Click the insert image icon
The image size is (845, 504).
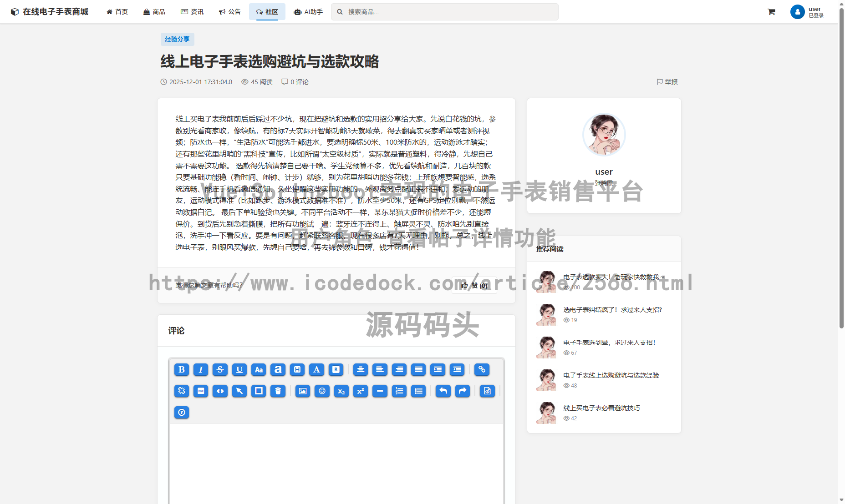click(x=303, y=391)
